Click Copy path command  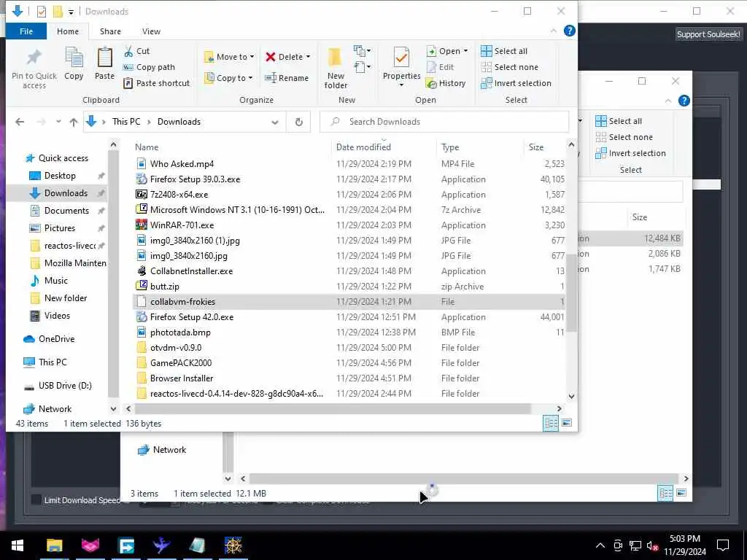(149, 67)
